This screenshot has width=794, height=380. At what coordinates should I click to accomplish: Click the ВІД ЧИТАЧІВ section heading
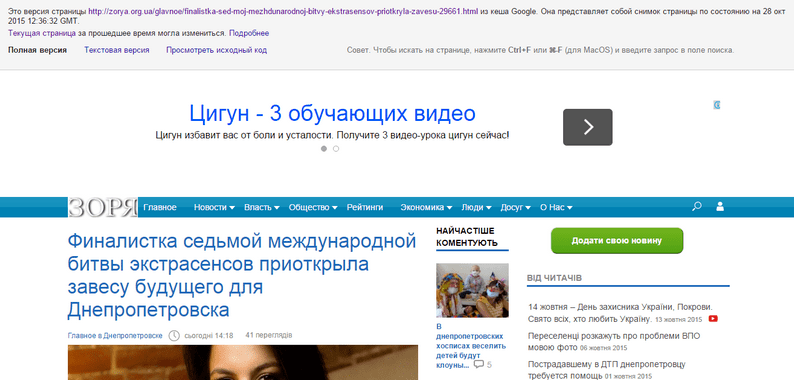click(554, 278)
